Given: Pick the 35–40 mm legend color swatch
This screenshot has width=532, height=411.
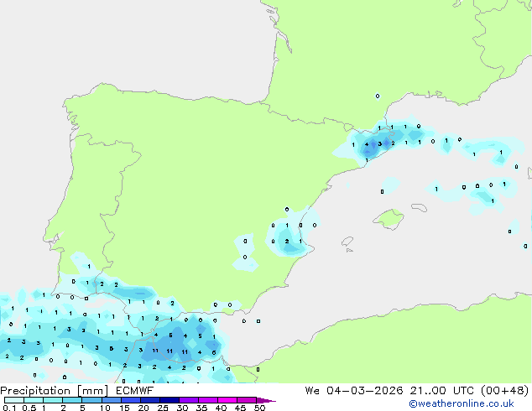Looking at the screenshot, I should [207, 400].
